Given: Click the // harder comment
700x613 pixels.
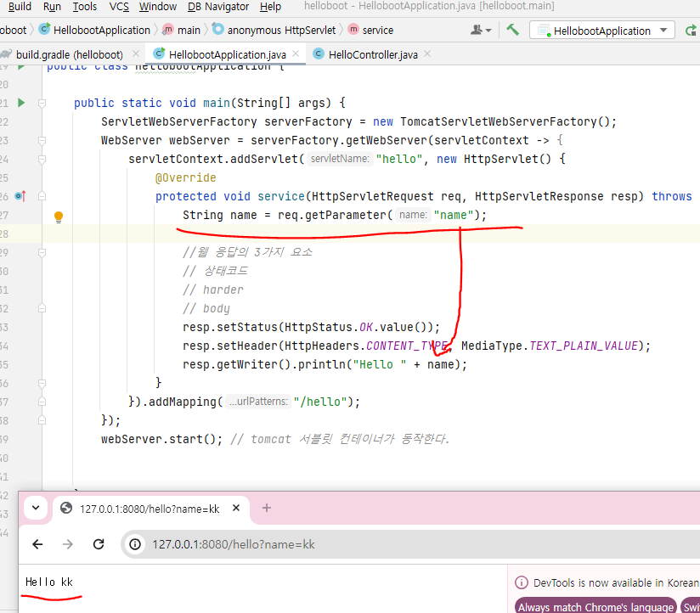Looking at the screenshot, I should pyautogui.click(x=213, y=290).
